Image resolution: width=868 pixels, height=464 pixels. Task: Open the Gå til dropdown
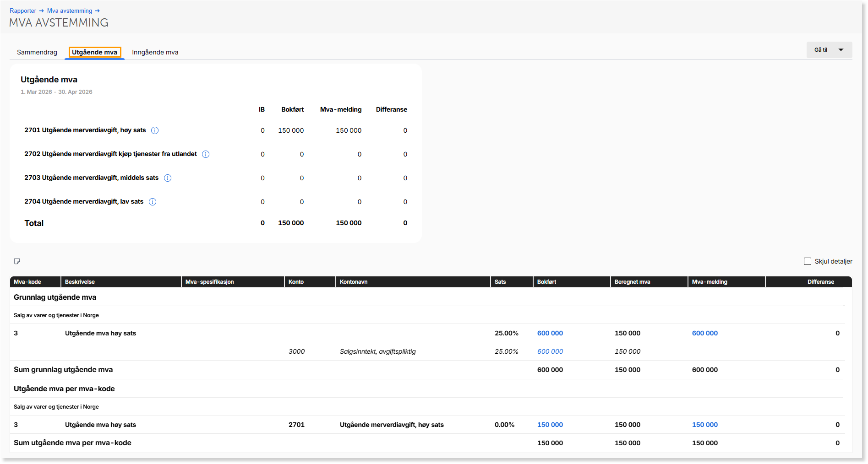(x=829, y=50)
